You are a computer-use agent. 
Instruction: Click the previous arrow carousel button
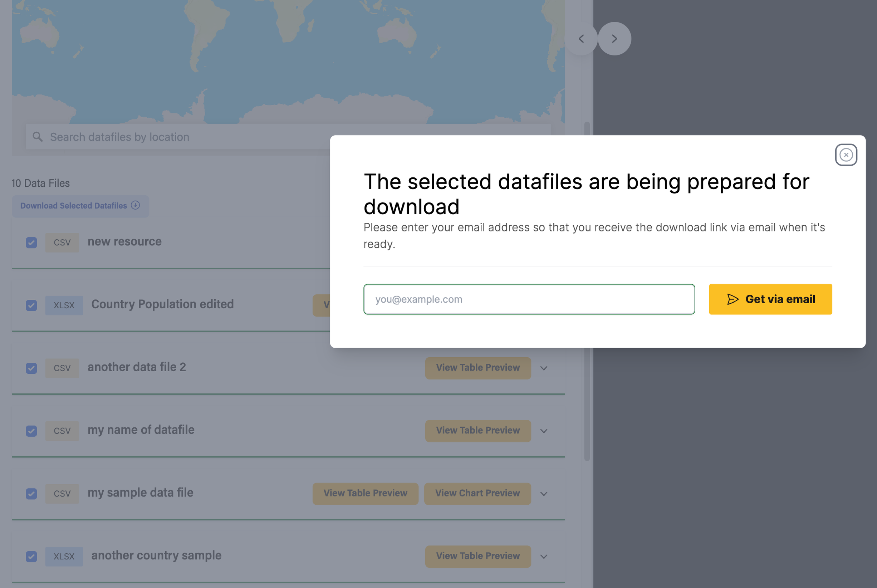click(x=581, y=39)
